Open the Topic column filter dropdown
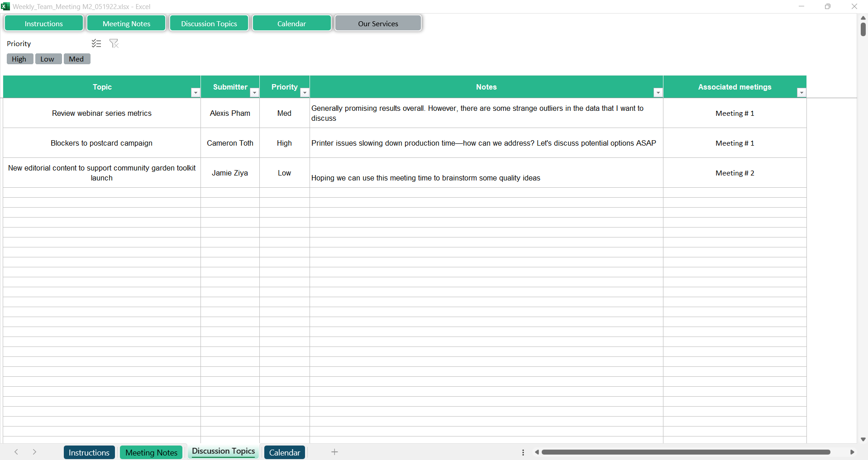 (196, 93)
